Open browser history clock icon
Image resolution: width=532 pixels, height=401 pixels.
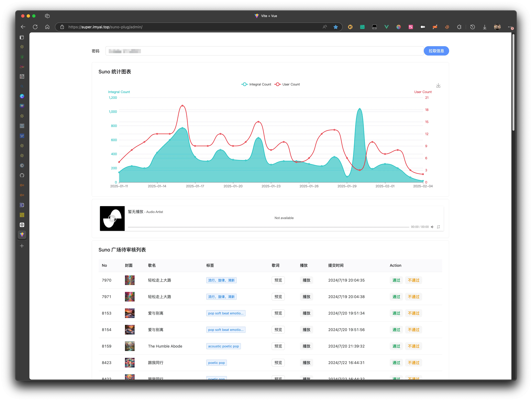(x=473, y=27)
